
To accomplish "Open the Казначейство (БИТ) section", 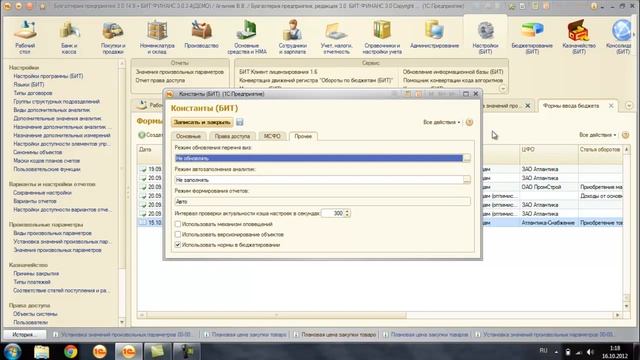I will pos(579,38).
